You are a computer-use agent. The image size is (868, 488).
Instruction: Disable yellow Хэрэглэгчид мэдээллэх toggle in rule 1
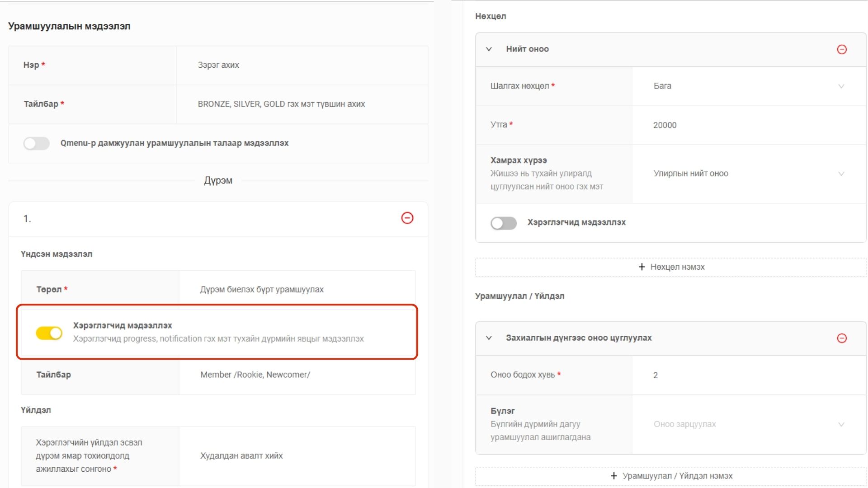point(49,333)
